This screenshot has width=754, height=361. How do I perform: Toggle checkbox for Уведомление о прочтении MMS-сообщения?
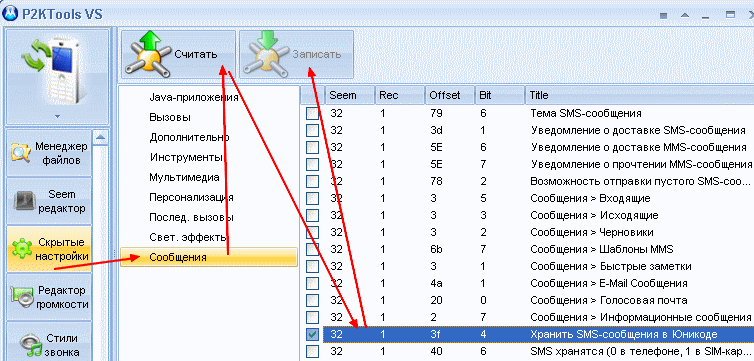click(x=313, y=164)
